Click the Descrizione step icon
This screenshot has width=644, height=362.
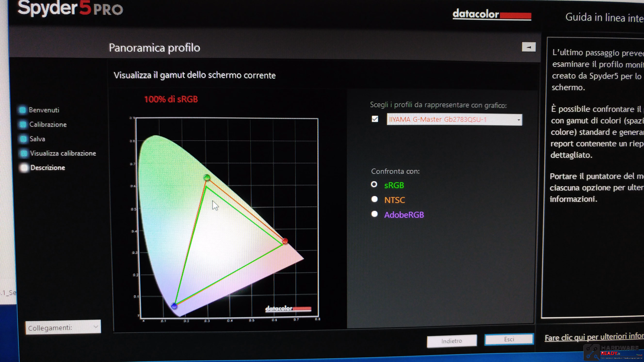click(x=24, y=168)
